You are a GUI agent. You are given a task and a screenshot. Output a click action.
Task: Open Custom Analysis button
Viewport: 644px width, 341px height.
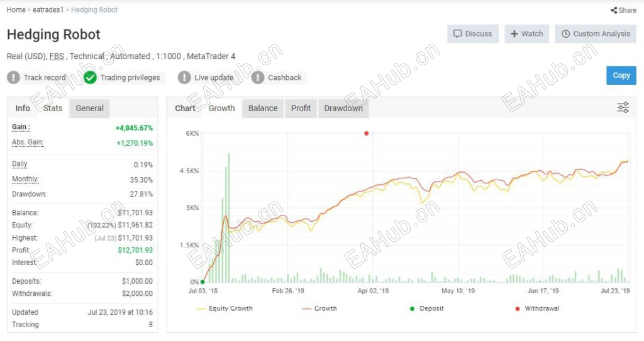pos(596,34)
